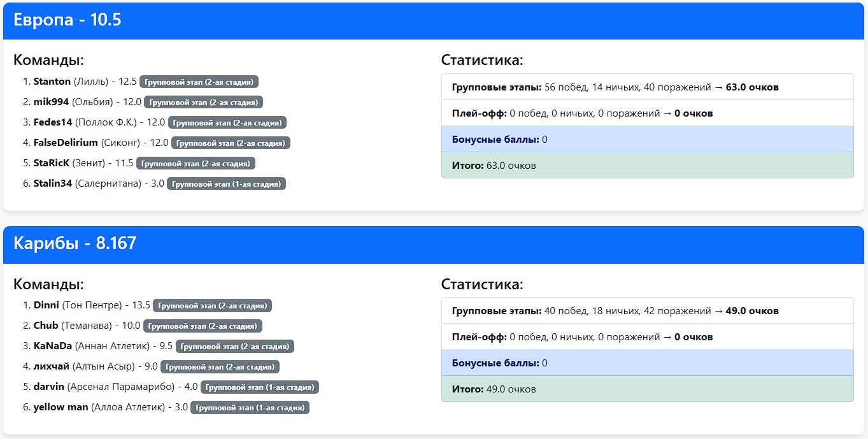The image size is (868, 439).
Task: Click stage badge next to FalseDelirium
Action: [231, 143]
